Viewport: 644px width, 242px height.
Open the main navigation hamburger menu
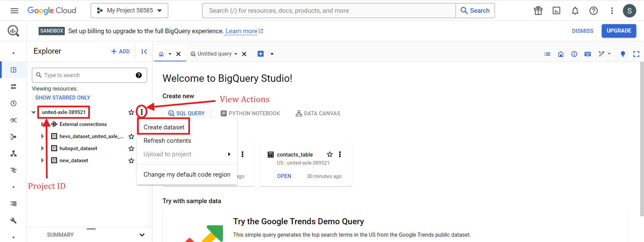tap(14, 11)
